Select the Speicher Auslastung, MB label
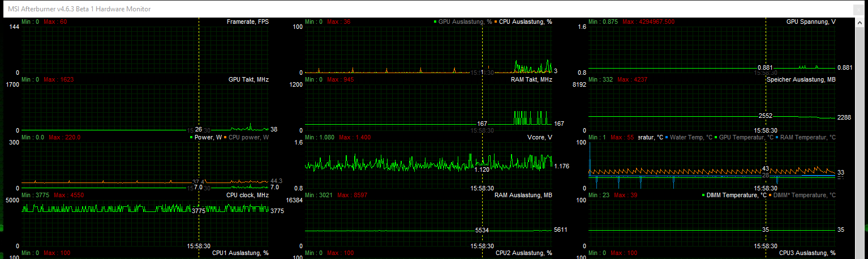Screen dimensions: 868x259 pos(801,79)
